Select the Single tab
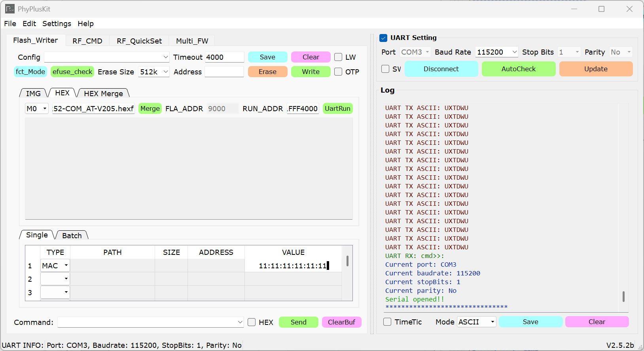 37,235
